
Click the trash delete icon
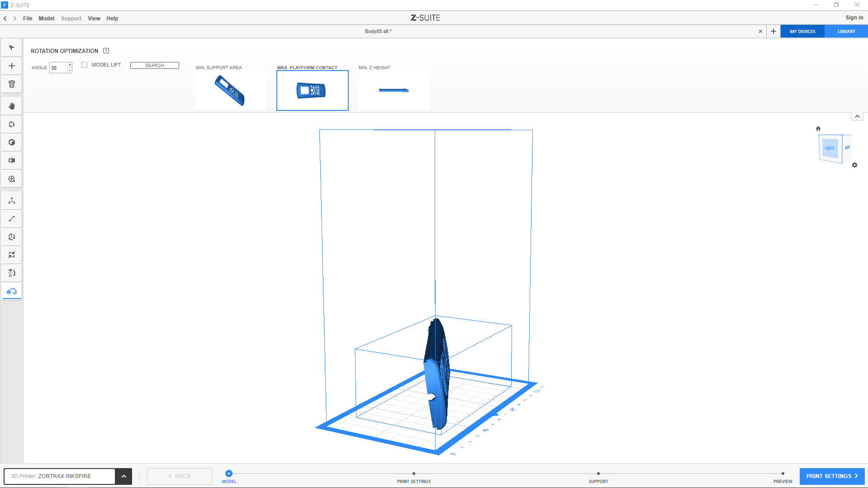coord(12,84)
